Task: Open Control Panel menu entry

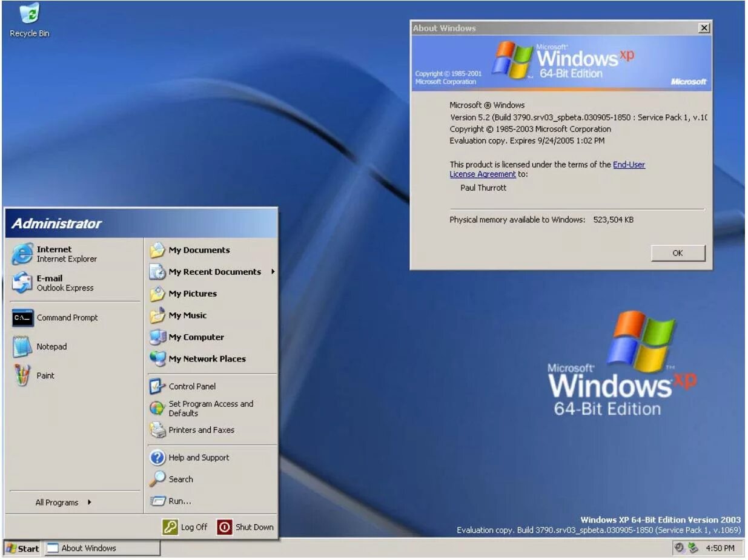Action: pos(211,386)
